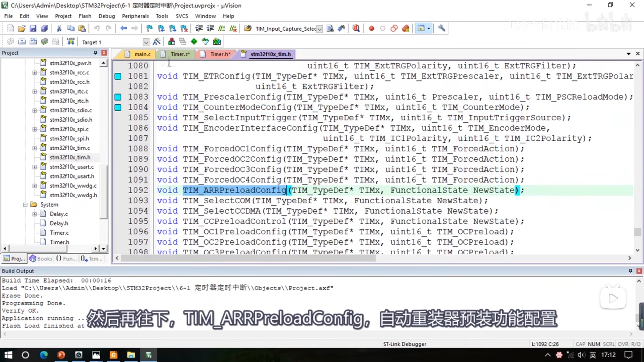644x362 pixels.
Task: Click the Save file toolbar icon
Action: [x=33, y=28]
